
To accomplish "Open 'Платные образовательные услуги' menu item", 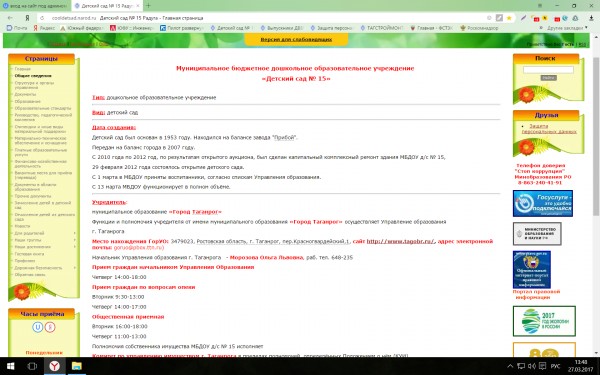I will pyautogui.click(x=41, y=152).
